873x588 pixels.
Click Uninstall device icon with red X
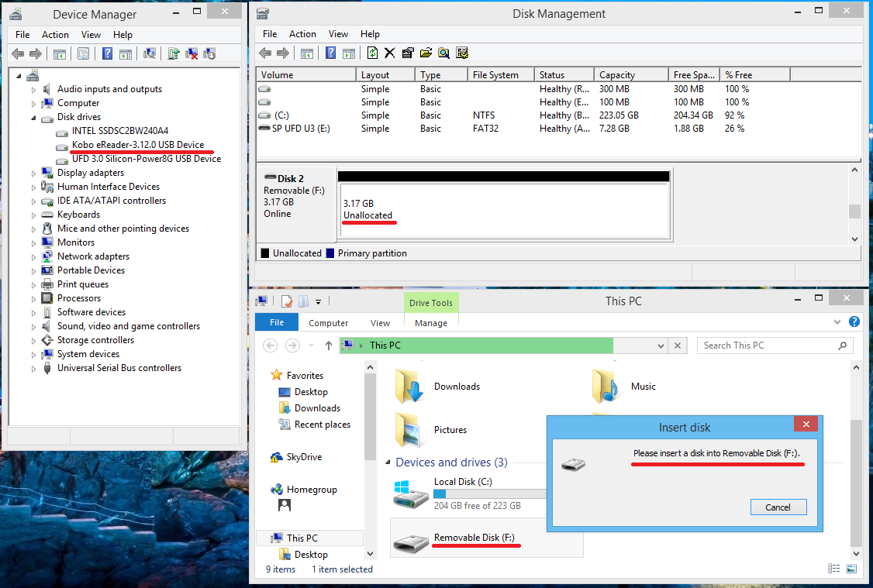point(192,54)
